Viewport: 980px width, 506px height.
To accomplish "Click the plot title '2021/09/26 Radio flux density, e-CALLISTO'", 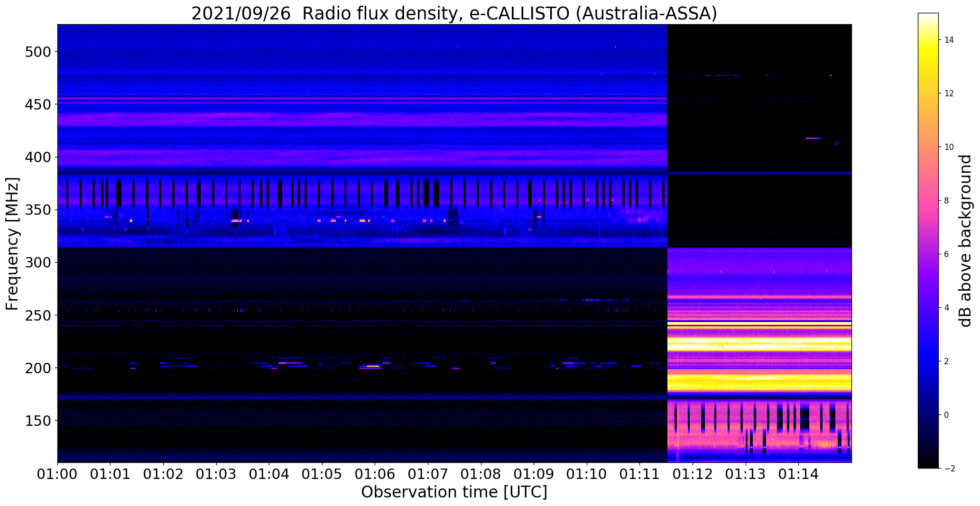I will click(380, 13).
